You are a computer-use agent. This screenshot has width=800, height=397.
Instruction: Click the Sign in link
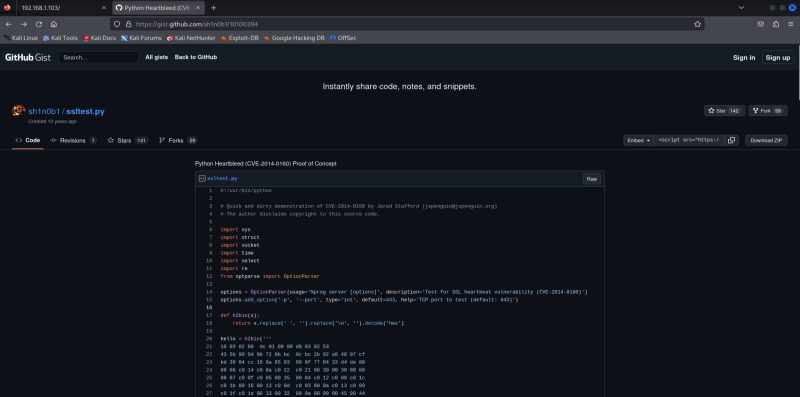click(744, 58)
